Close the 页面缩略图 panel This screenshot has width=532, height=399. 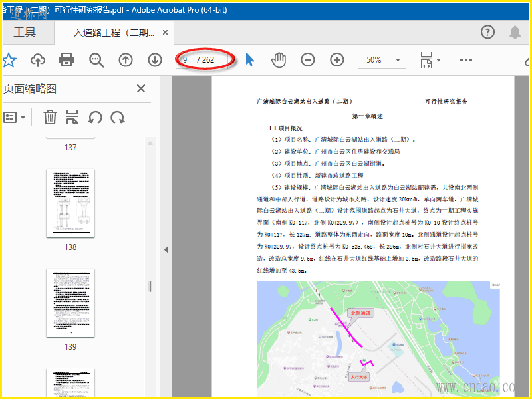[x=141, y=88]
